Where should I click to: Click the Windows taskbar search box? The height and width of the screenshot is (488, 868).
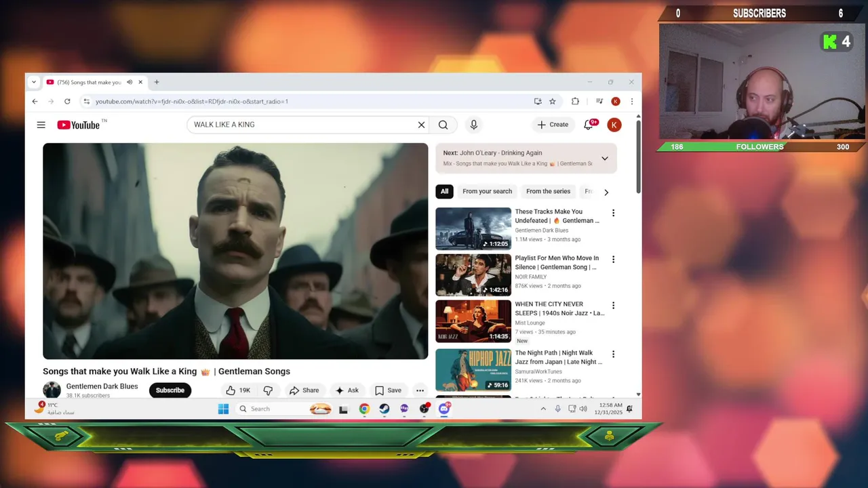tap(285, 409)
